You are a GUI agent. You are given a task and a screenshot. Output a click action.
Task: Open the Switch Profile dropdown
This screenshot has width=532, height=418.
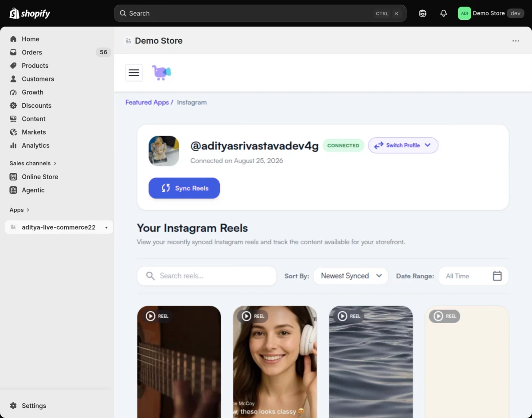(403, 145)
